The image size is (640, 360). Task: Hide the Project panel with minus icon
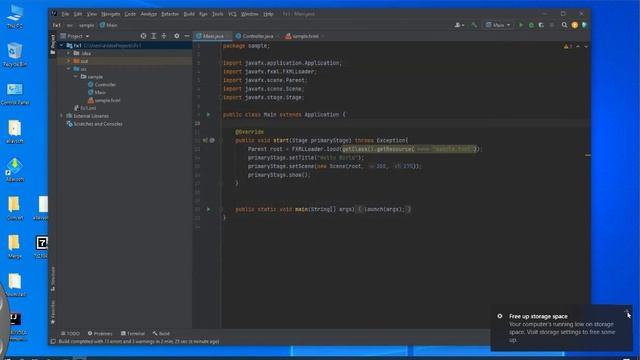(x=187, y=36)
